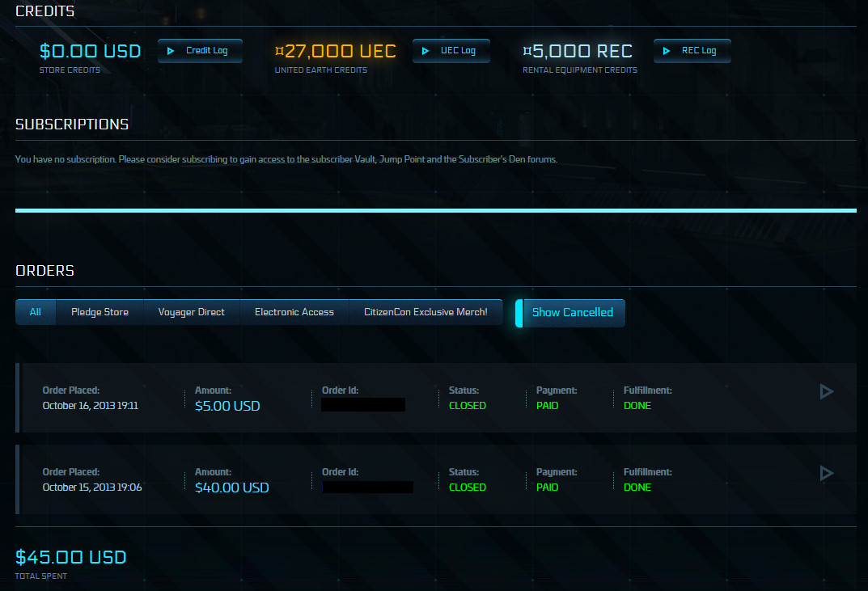The image size is (868, 591).
Task: Switch to Electronic Access orders tab
Action: pos(294,312)
